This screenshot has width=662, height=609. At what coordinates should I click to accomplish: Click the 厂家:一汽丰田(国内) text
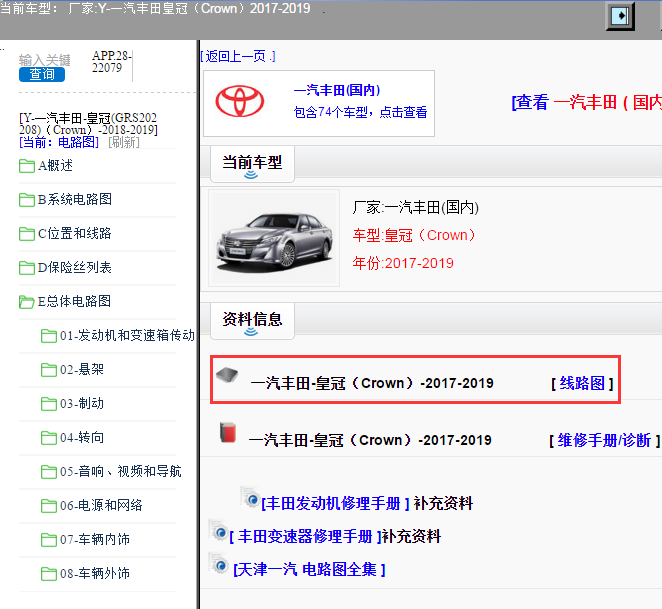click(x=415, y=207)
